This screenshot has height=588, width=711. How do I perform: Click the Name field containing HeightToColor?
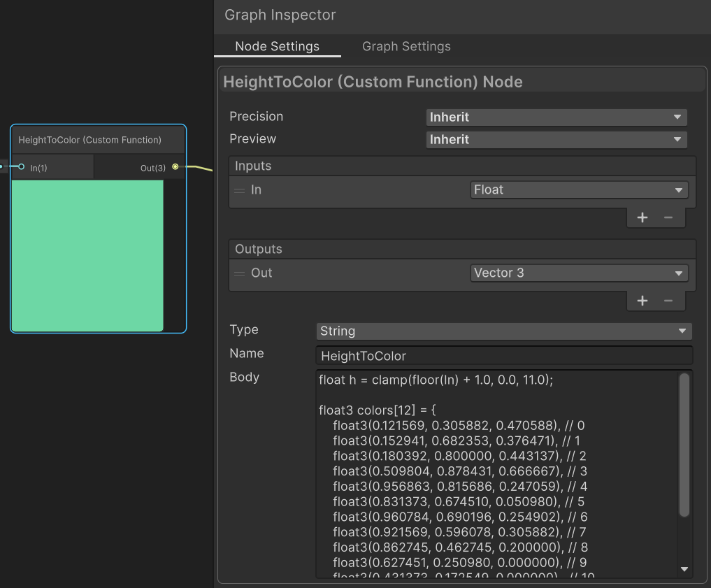[x=504, y=356]
